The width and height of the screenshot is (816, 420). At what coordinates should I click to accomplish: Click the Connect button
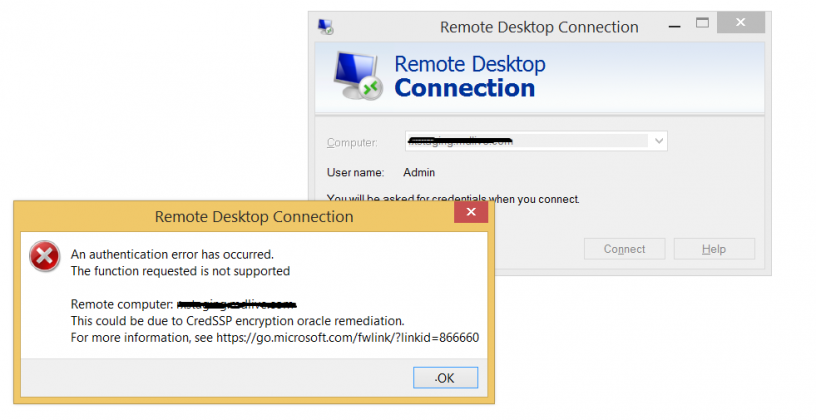(x=624, y=249)
